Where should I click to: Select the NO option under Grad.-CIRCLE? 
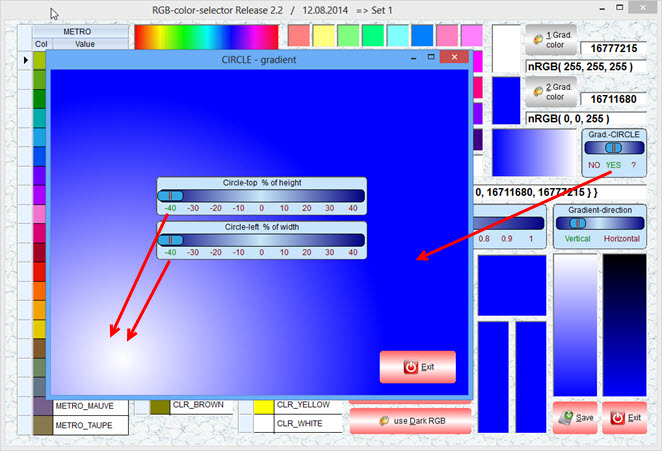[x=594, y=165]
